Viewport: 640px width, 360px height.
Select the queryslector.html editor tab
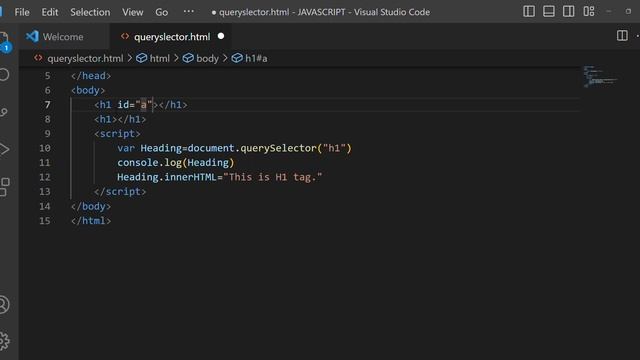[x=171, y=37]
